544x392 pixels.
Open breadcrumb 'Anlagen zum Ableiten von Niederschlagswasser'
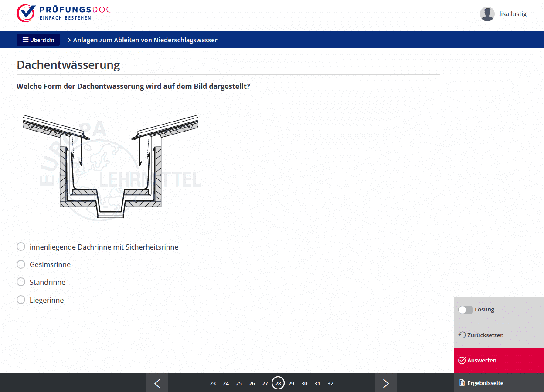(x=145, y=40)
